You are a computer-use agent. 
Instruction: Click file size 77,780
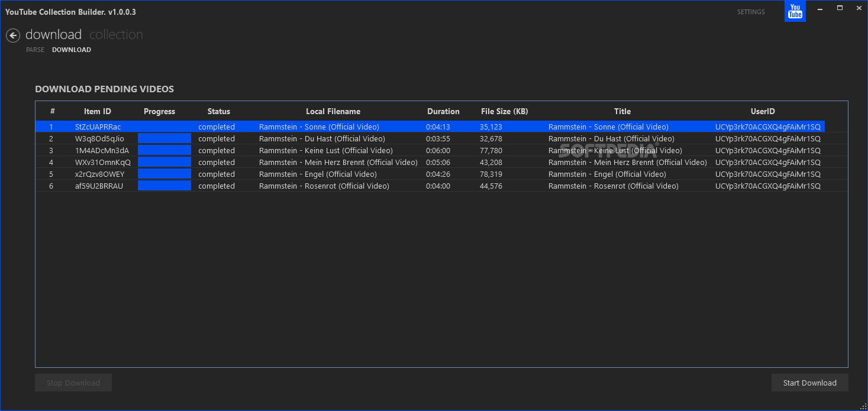[491, 151]
